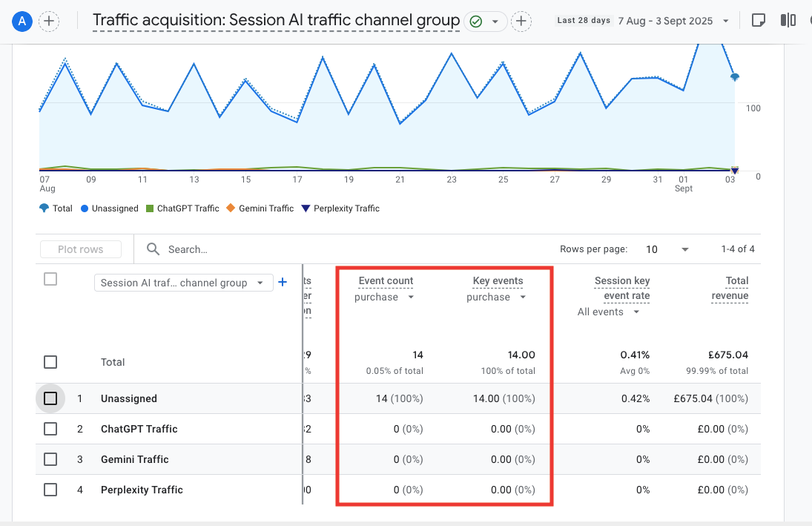Click the Plot rows button

[x=80, y=249]
